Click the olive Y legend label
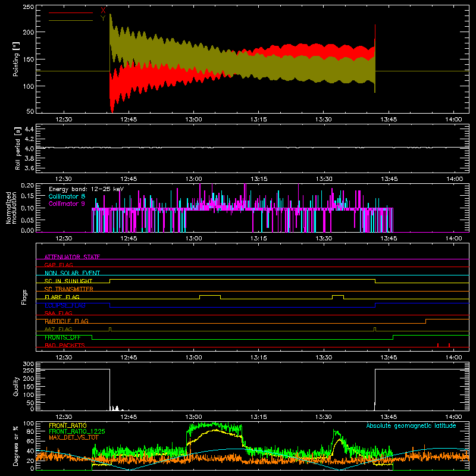 tap(103, 18)
